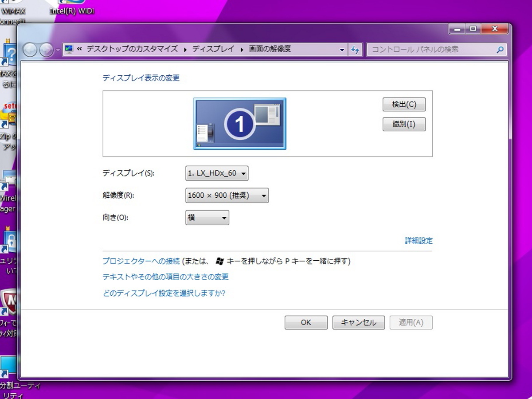
Task: Expand arrow after ディスプレイ breadcrumb
Action: pyautogui.click(x=242, y=50)
